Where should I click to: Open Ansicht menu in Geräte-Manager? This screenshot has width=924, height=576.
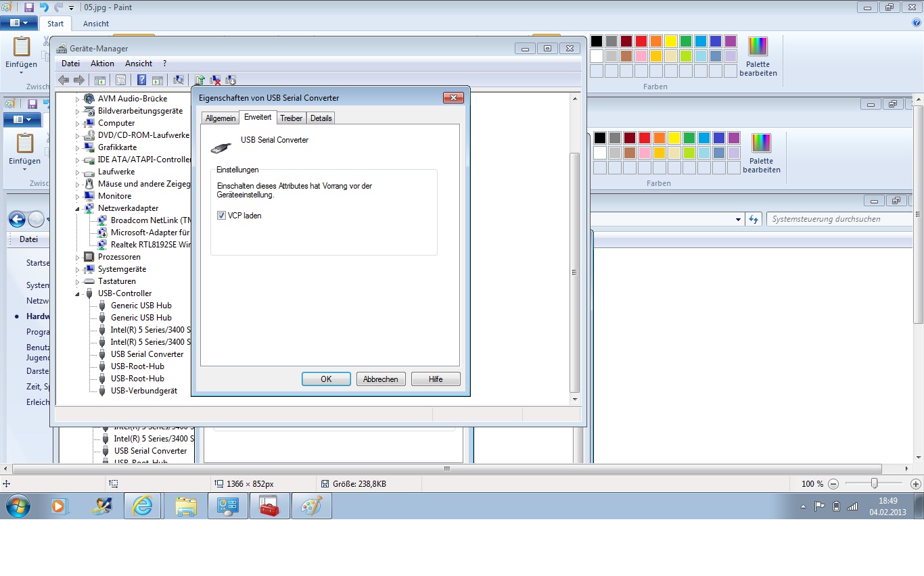[139, 64]
